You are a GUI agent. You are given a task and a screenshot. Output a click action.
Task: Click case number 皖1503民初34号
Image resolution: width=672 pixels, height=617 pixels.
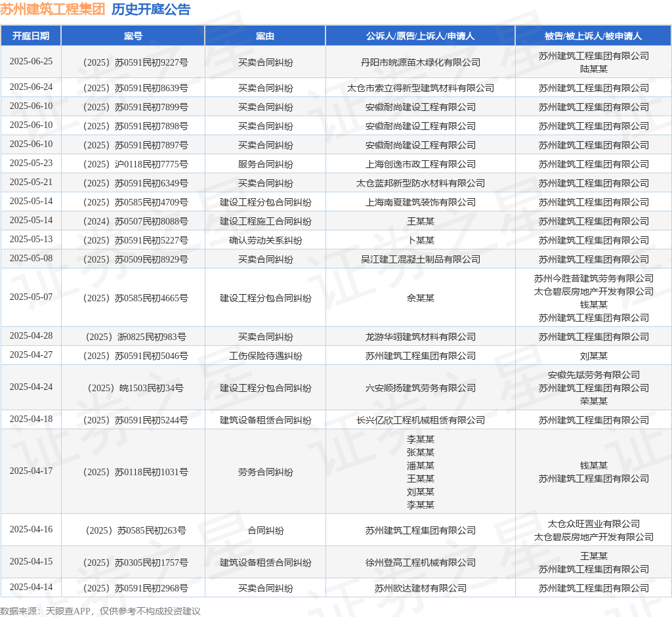[135, 389]
